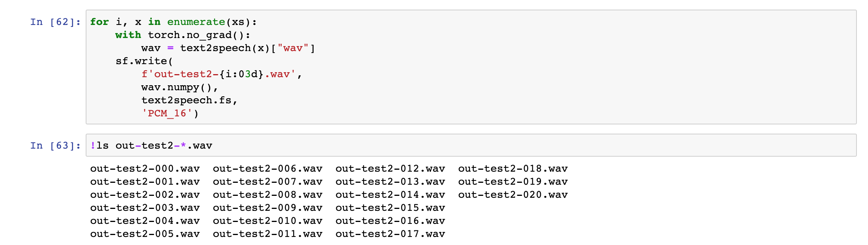Screen dimensions: 868x245
Task: Click the text2speech(x)["wav"] expression
Action: coord(247,48)
